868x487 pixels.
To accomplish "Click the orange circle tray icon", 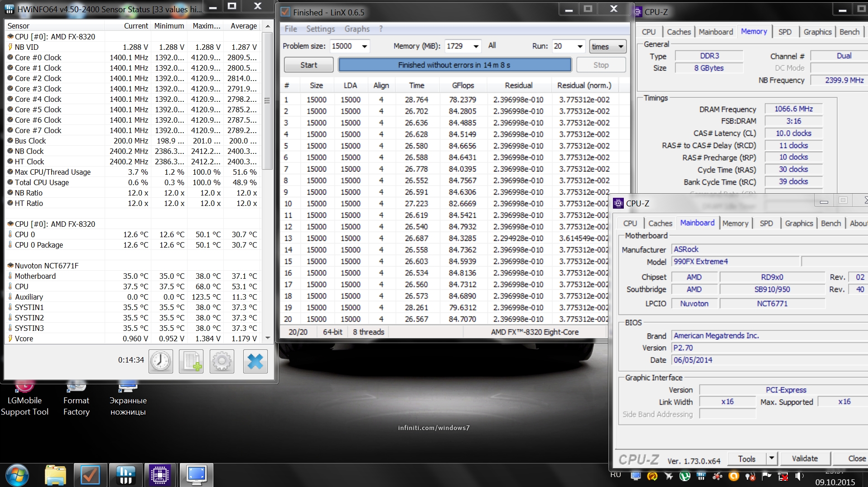I will [x=734, y=476].
